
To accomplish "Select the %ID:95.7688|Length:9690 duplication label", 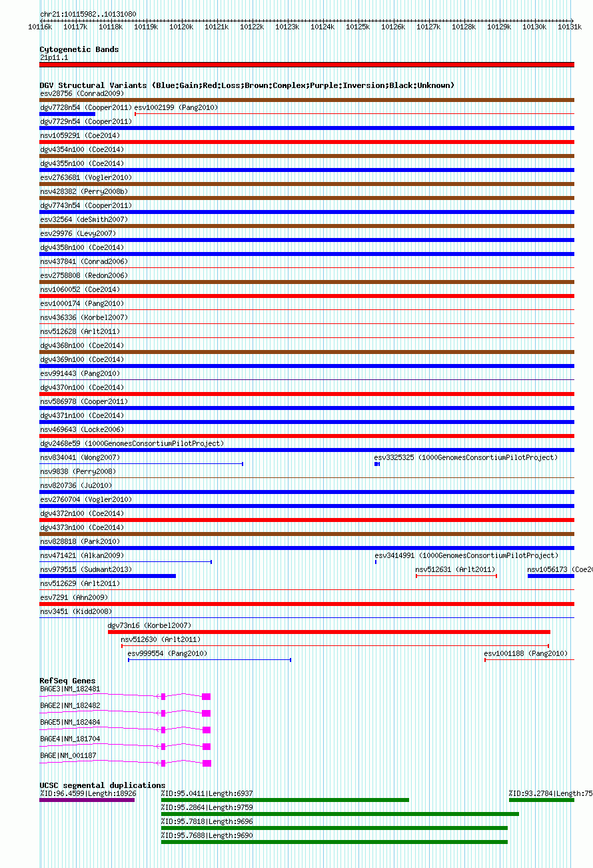I will pyautogui.click(x=207, y=836).
